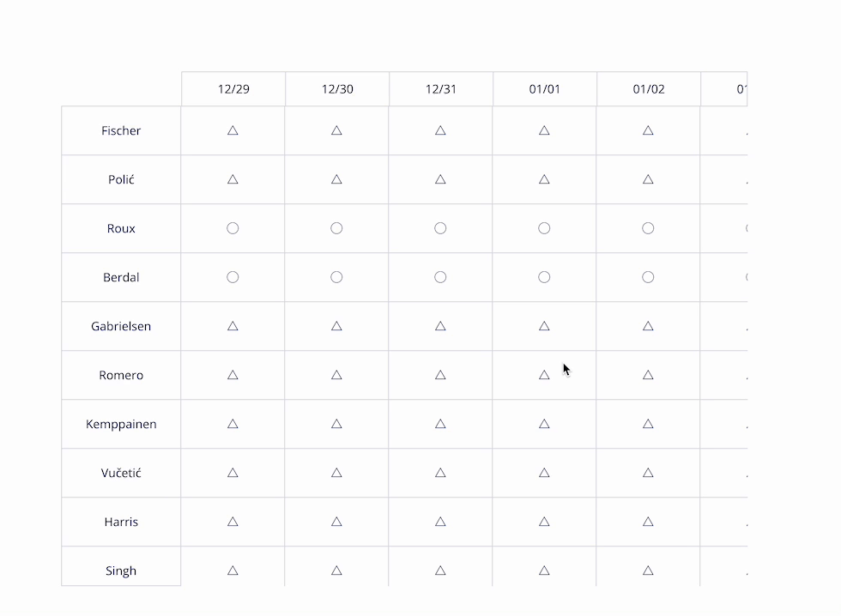
Task: Click Roux's circle icon for 12/30
Action: pos(336,228)
